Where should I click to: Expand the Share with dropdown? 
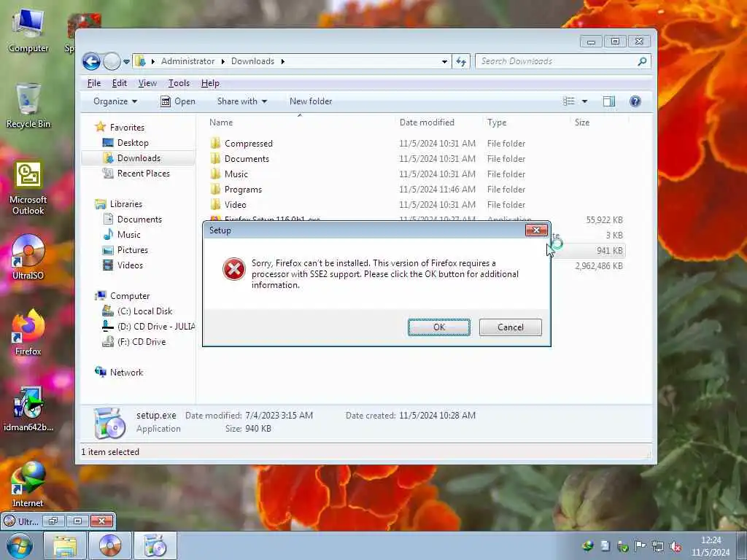[242, 101]
